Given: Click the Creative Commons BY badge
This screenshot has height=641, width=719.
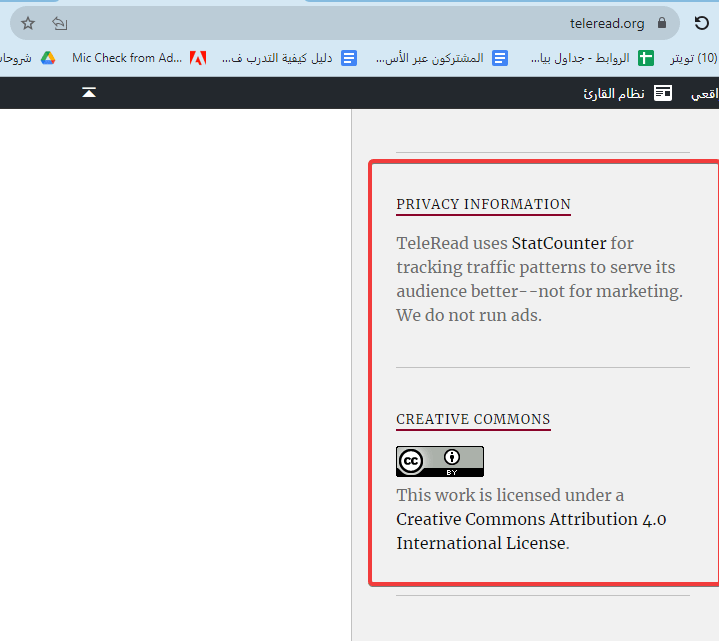Looking at the screenshot, I should [x=439, y=461].
